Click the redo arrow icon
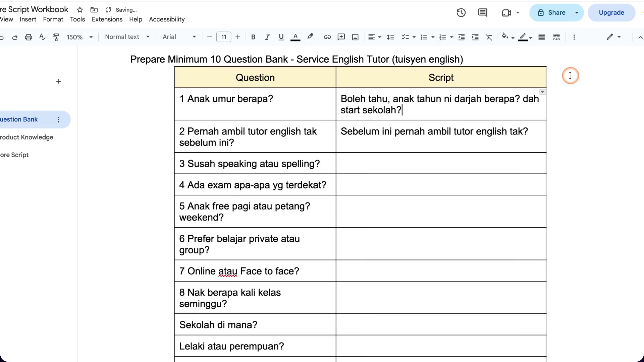 pos(15,37)
